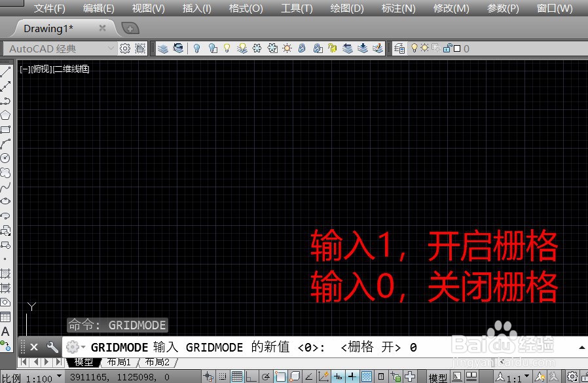
Task: Open the 俯视 view controls menu
Action: [x=42, y=69]
